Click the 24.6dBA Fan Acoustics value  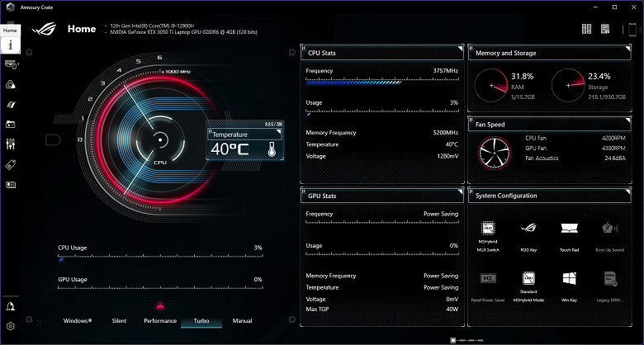[615, 158]
